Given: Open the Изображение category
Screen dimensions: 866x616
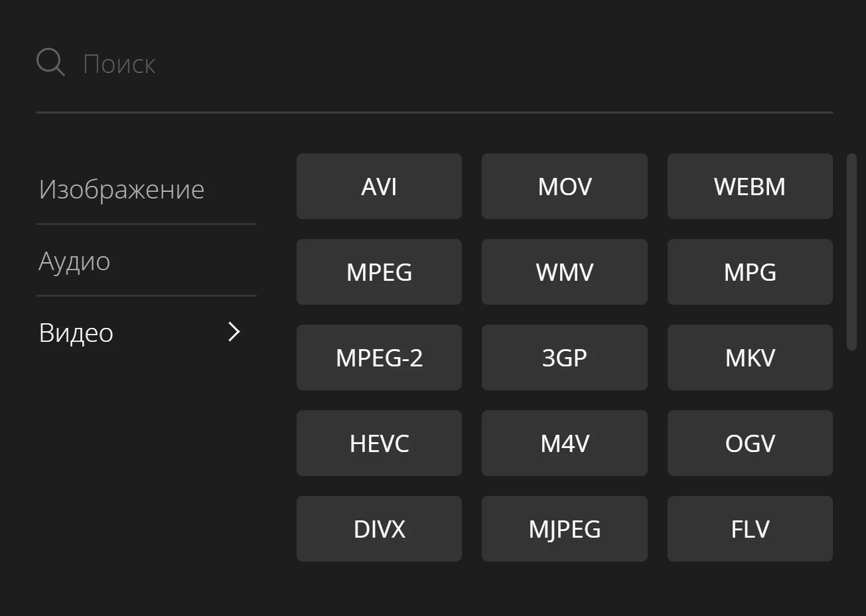Looking at the screenshot, I should (121, 190).
